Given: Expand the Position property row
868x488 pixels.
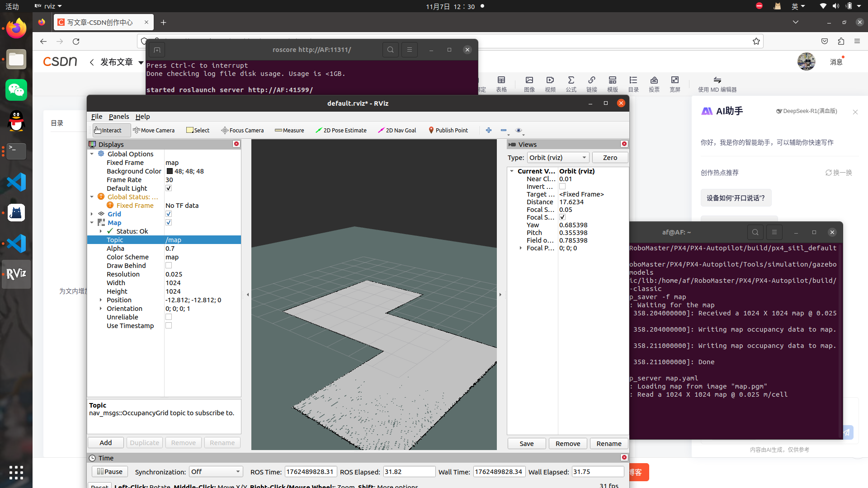Looking at the screenshot, I should 100,300.
